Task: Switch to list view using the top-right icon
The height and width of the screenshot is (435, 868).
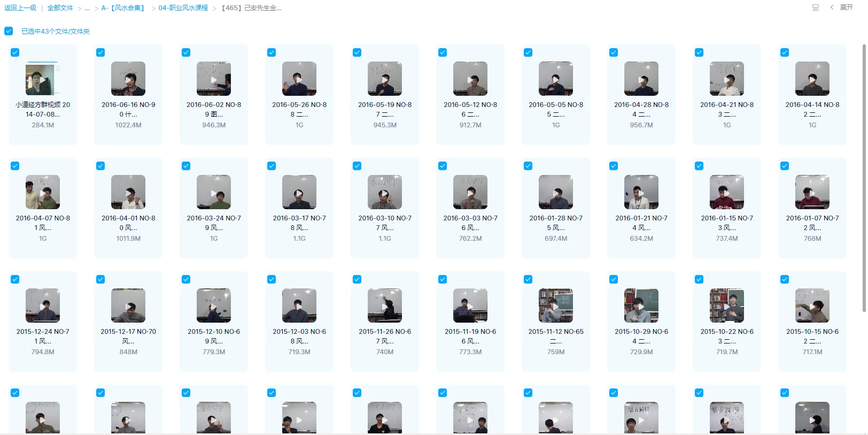Action: (815, 7)
